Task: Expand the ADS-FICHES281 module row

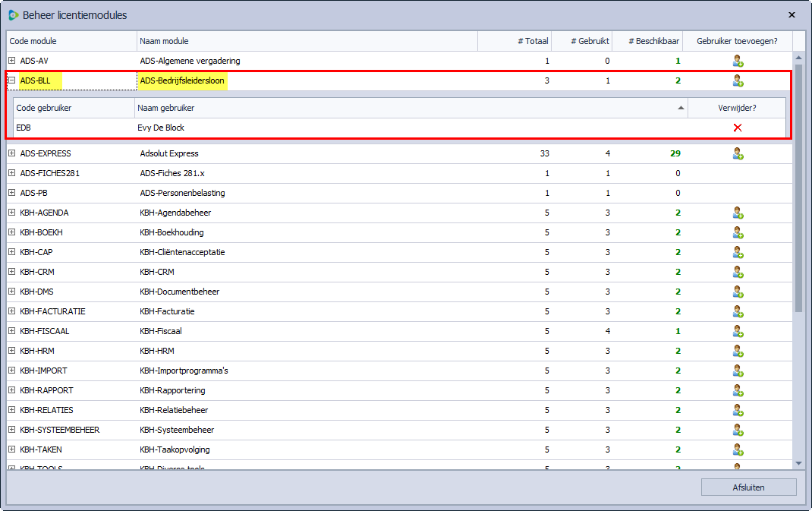Action: tap(12, 173)
